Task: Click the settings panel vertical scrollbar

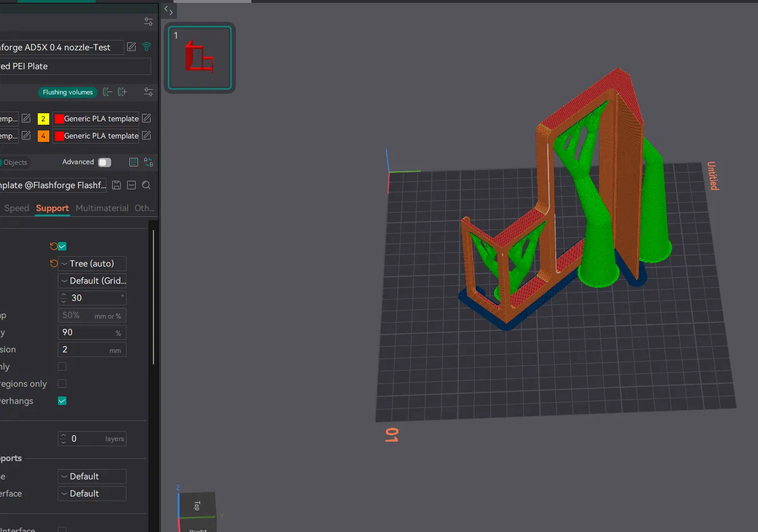Action: point(153,297)
